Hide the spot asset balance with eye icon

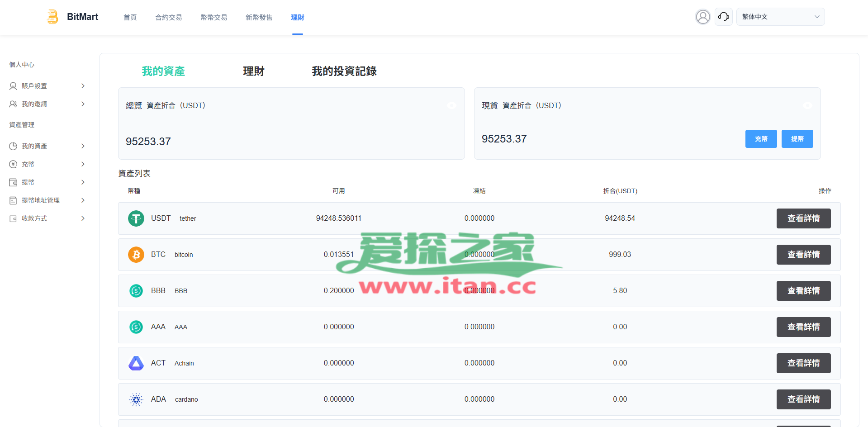(x=807, y=105)
